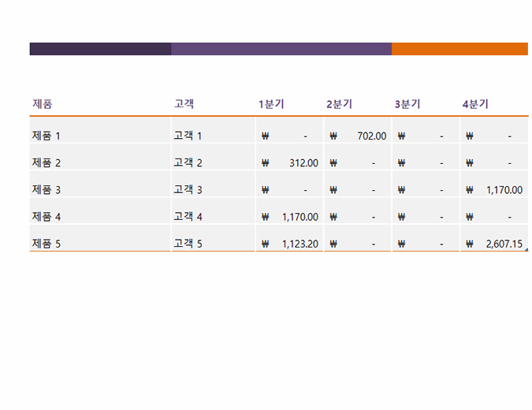The height and width of the screenshot is (410, 532).
Task: Click the dark purple banner segment
Action: tap(100, 49)
